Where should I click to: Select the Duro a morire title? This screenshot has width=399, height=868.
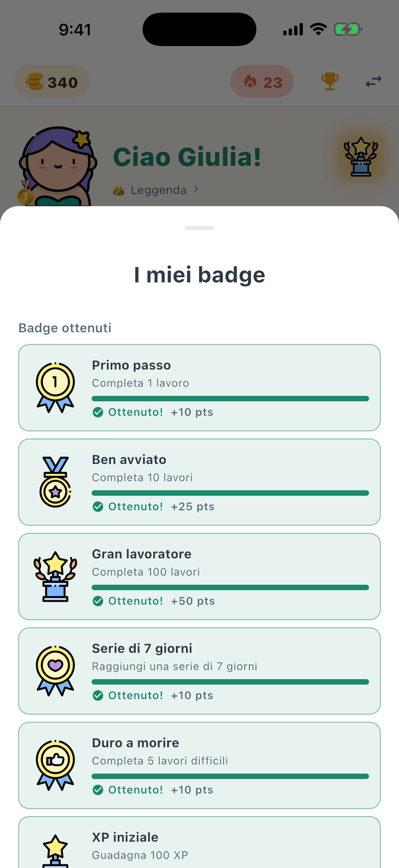point(135,743)
